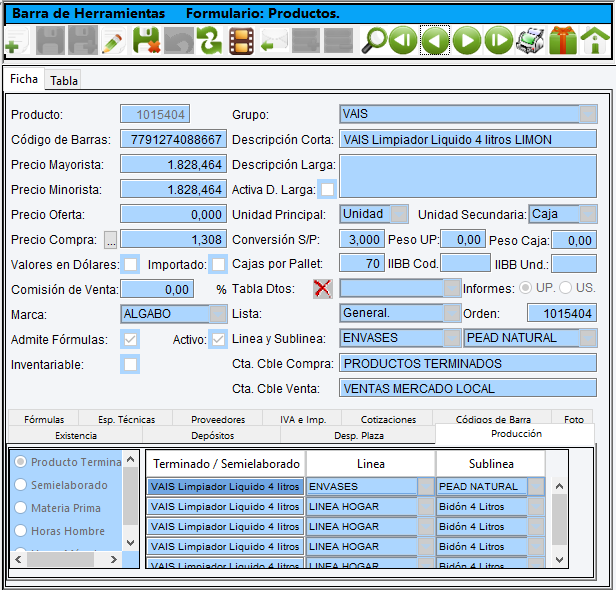Check the Valores en Dólares box

tap(129, 264)
